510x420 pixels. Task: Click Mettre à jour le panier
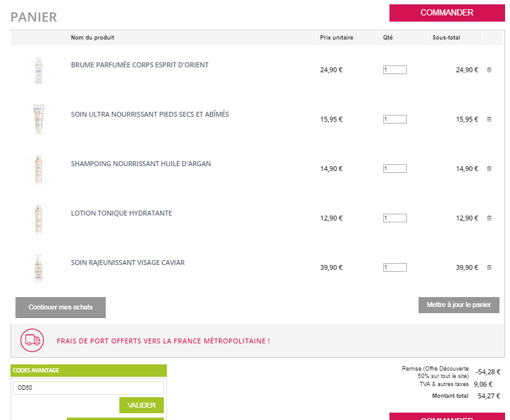(x=459, y=305)
